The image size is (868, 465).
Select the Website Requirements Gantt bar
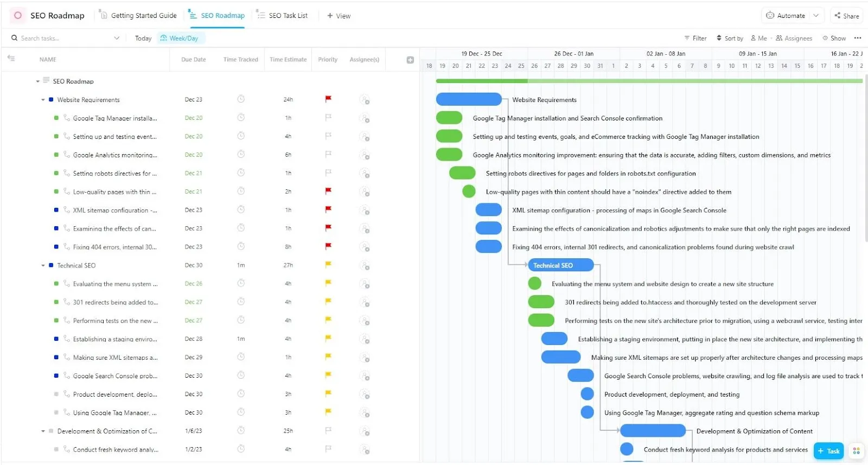coord(469,99)
